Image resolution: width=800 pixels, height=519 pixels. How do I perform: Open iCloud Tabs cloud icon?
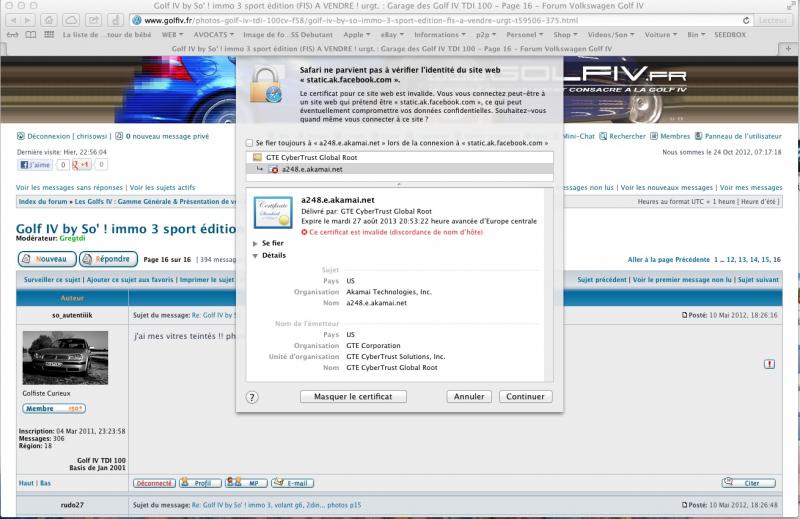pos(70,20)
